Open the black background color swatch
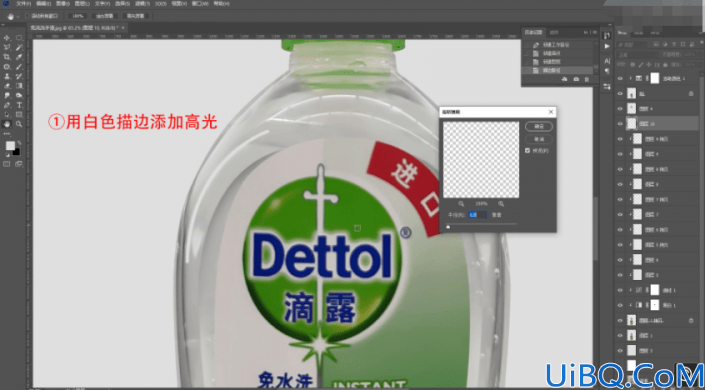705x390 pixels. pos(17,152)
